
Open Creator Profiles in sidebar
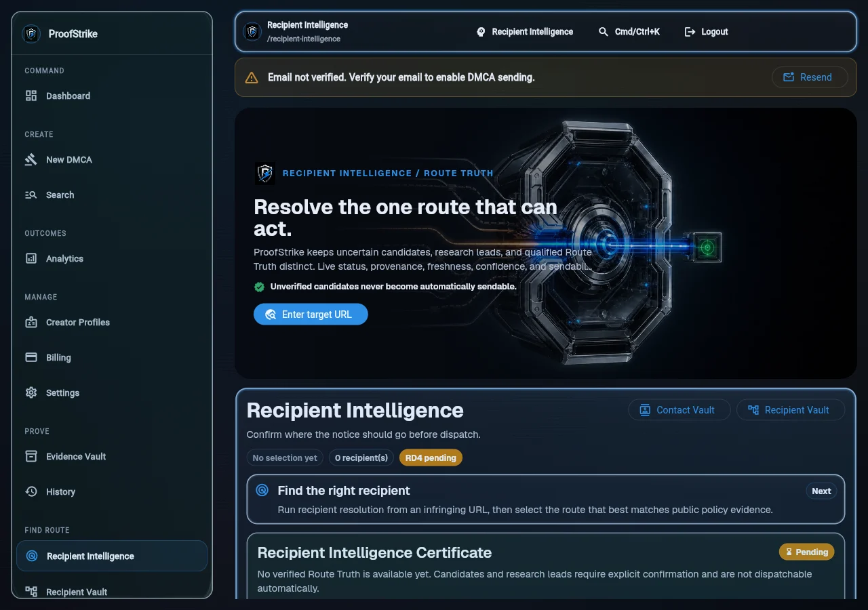[x=112, y=323]
